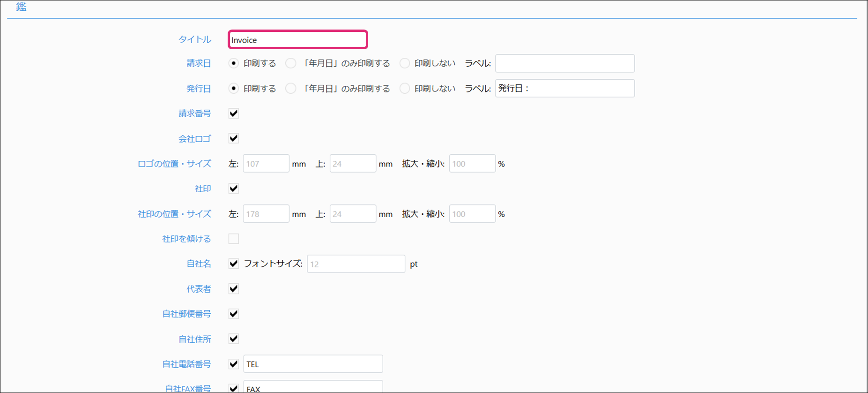The height and width of the screenshot is (393, 868).
Task: Click the 発行日 ラベル input field
Action: 564,89
